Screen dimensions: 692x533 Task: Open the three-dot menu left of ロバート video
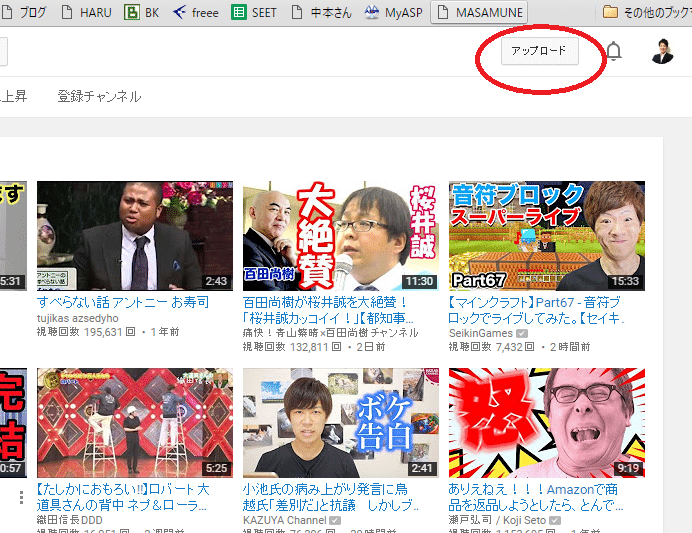(21, 497)
